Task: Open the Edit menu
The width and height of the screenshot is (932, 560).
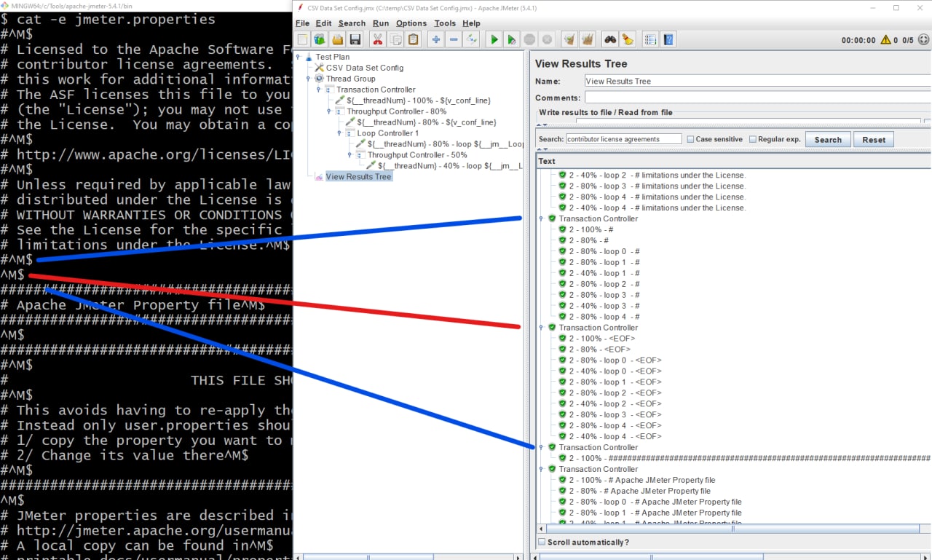Action: coord(323,23)
